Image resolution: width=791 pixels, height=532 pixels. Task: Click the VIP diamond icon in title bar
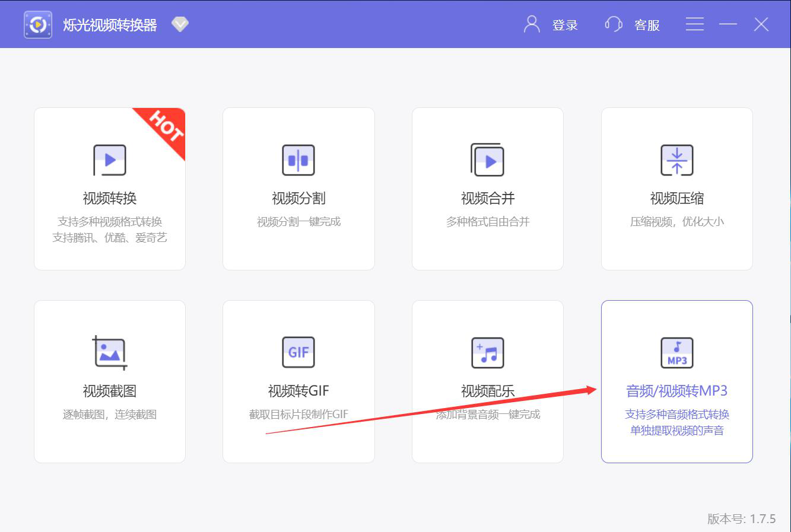tap(180, 24)
